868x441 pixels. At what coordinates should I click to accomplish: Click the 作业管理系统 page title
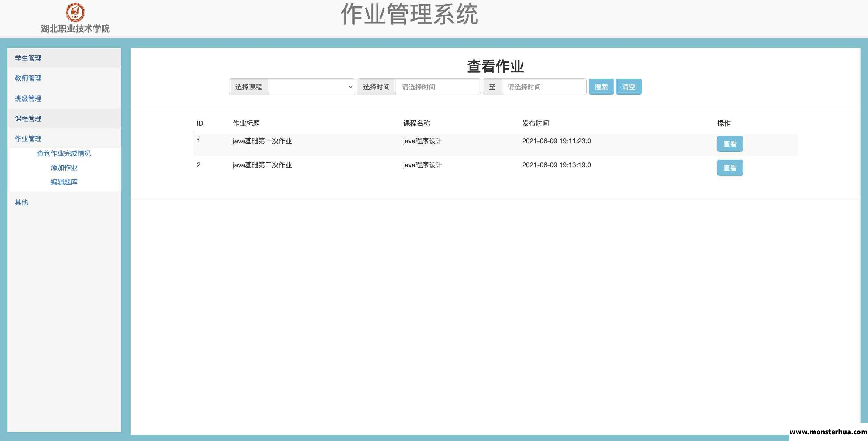(409, 14)
